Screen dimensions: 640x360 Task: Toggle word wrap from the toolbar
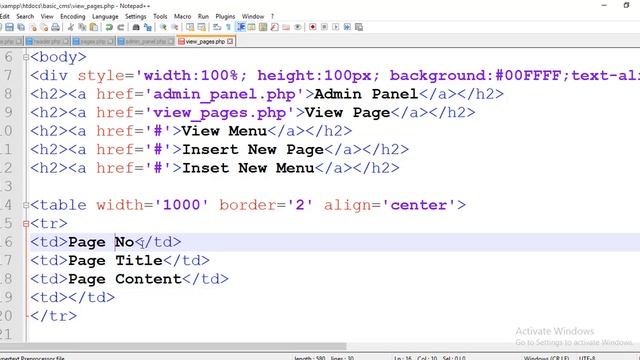tap(217, 27)
